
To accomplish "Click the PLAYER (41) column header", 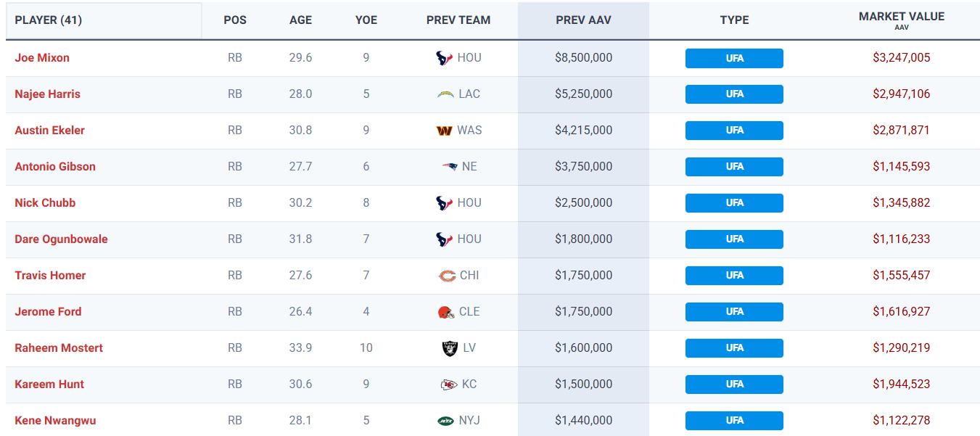I will tap(49, 20).
